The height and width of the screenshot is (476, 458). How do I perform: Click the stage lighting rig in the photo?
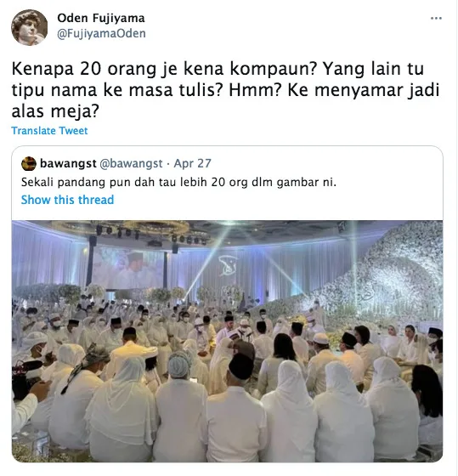152,235
